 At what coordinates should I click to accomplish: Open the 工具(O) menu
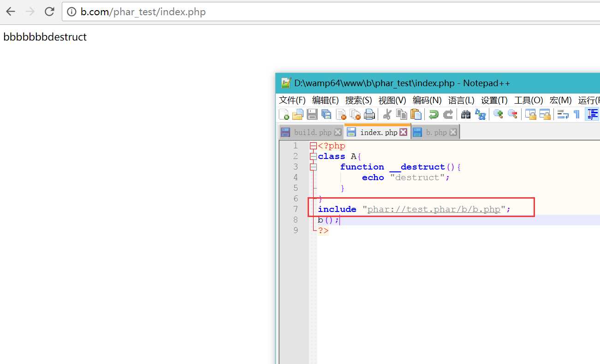[529, 100]
